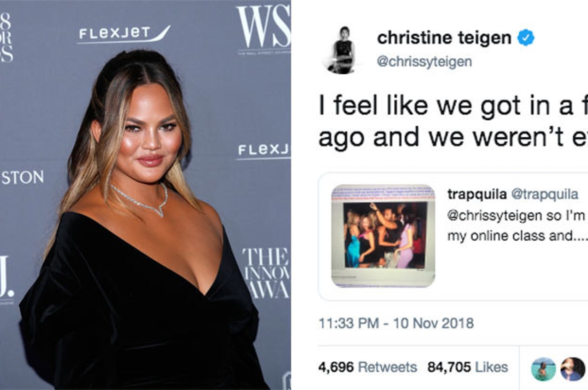Click THE INNOVATOR AWARDS text on backdrop
The image size is (588, 390).
[x=266, y=273]
